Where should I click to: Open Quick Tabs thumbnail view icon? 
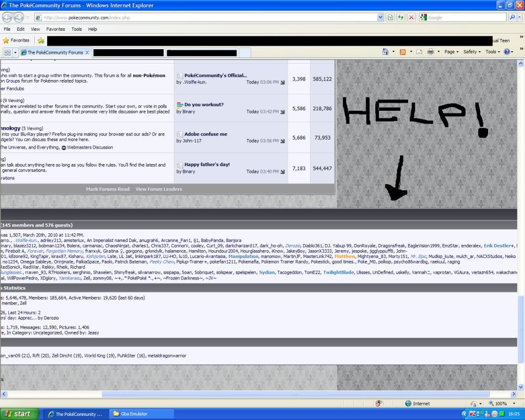(7, 53)
